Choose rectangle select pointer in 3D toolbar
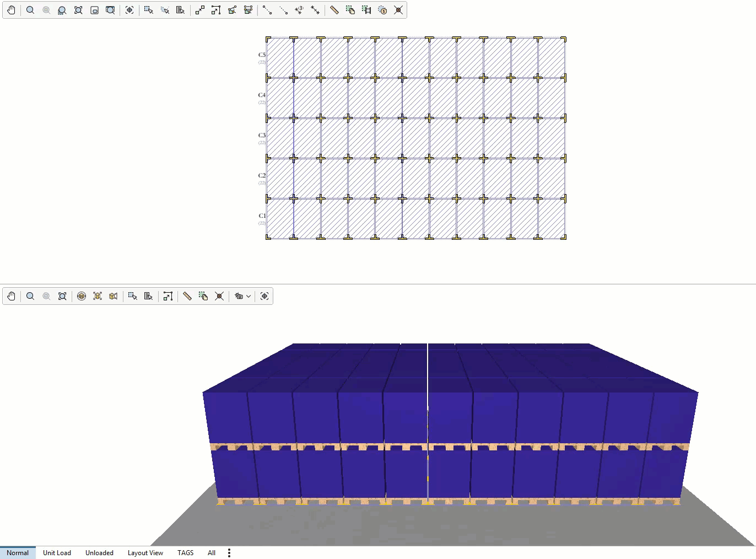The width and height of the screenshot is (756, 559). 132,296
